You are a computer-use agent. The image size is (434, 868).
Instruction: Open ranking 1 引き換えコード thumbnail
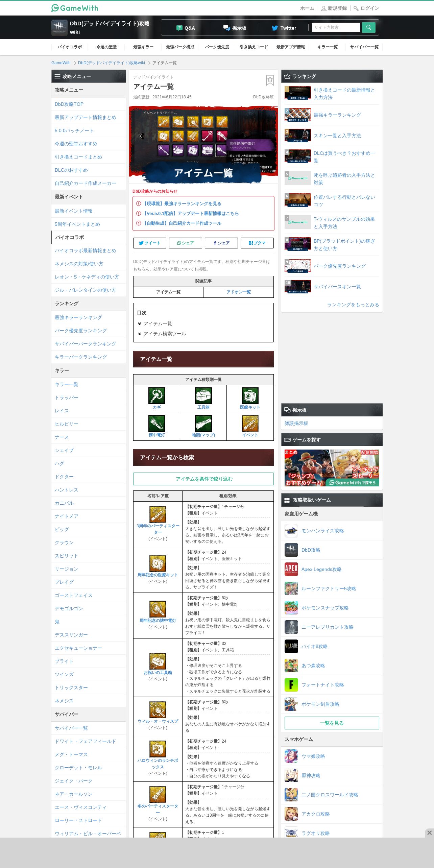pyautogui.click(x=298, y=93)
